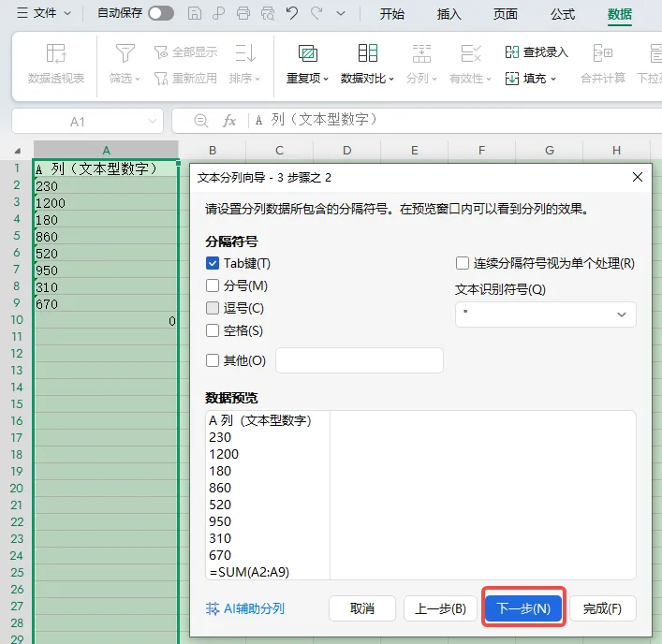Click preview row =SUM(A2:A9)
This screenshot has width=662, height=644.
[x=249, y=572]
